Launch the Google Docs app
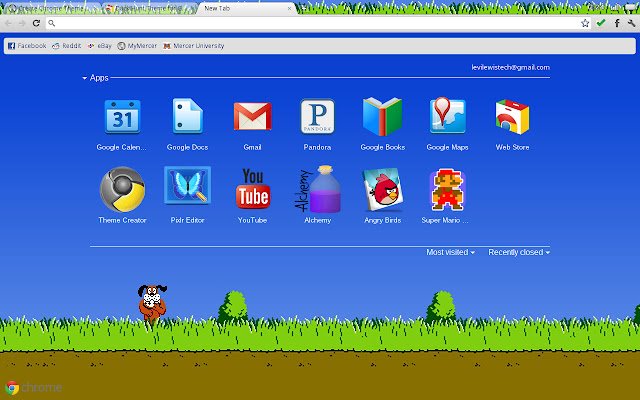640x400 pixels. tap(187, 116)
